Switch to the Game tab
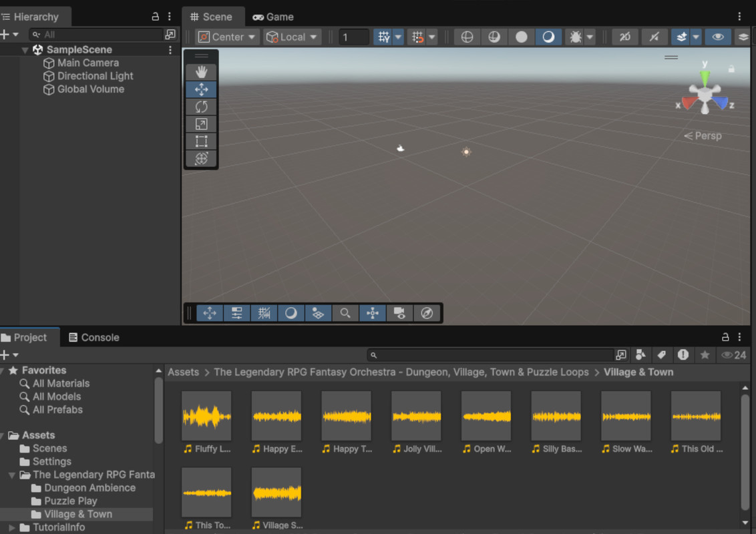This screenshot has width=756, height=534. pos(273,17)
